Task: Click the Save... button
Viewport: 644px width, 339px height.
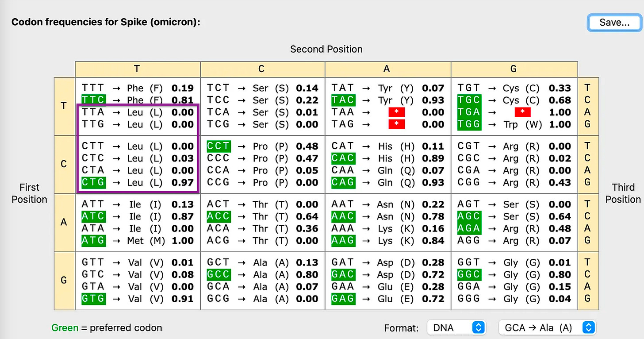Action: click(614, 23)
